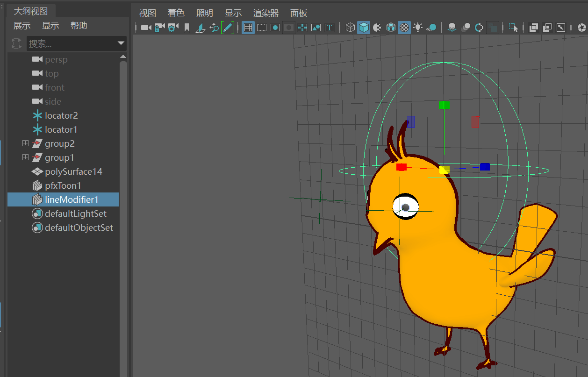The width and height of the screenshot is (588, 377).
Task: Click the X-Ray Joints icon
Action: [x=561, y=28]
